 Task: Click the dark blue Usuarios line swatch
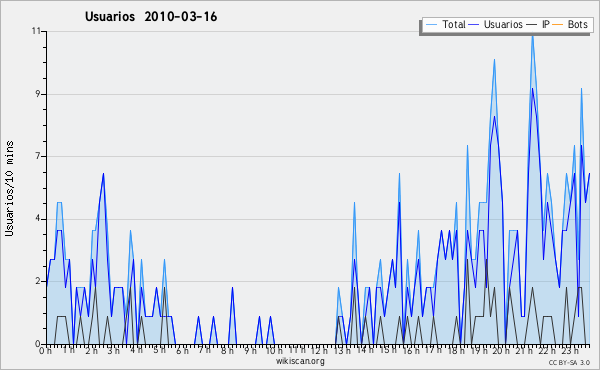point(474,25)
